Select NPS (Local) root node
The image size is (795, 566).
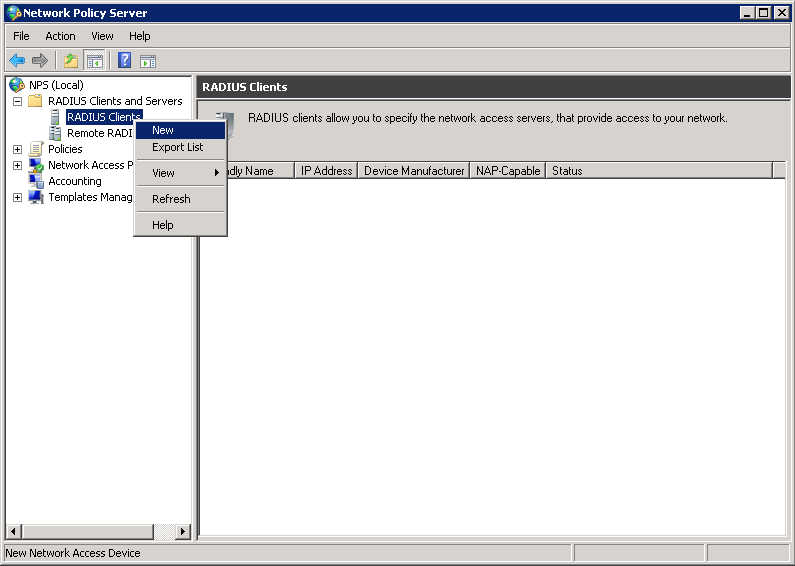(56, 85)
